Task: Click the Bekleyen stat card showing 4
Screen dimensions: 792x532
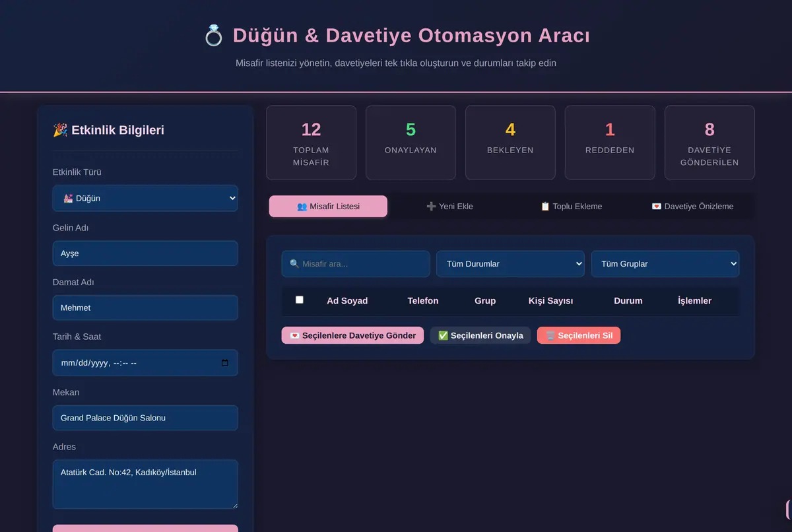Action: point(510,143)
